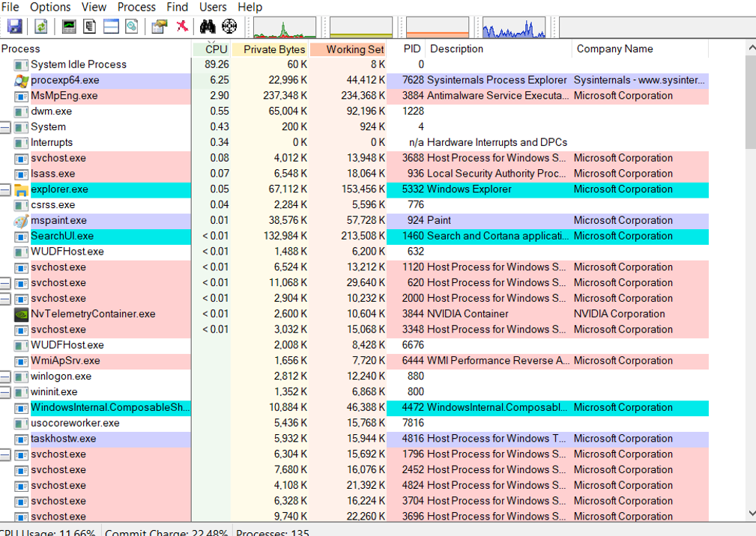Click the scrollbar down arrow
756x536 pixels.
pos(751,514)
